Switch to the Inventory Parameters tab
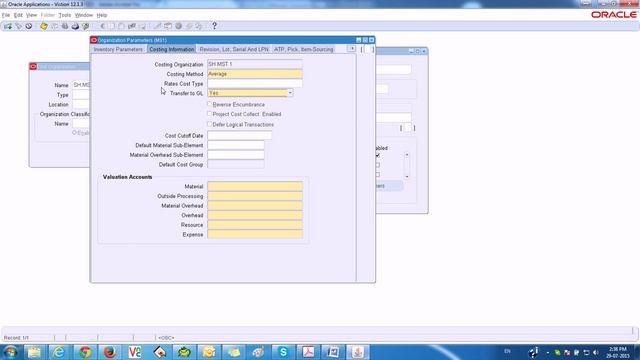This screenshot has height=360, width=640. pyautogui.click(x=118, y=49)
